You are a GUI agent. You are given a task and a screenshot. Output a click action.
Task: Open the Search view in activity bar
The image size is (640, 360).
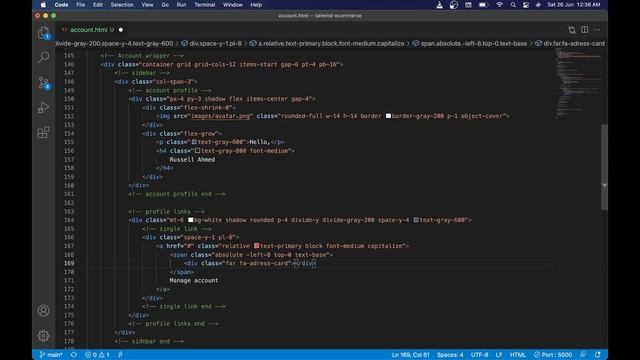tap(44, 57)
